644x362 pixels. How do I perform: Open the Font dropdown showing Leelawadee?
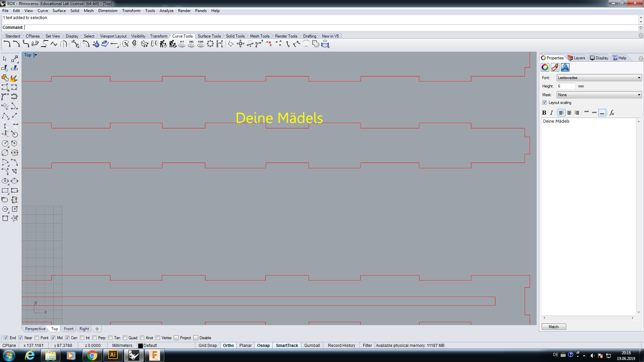(599, 78)
